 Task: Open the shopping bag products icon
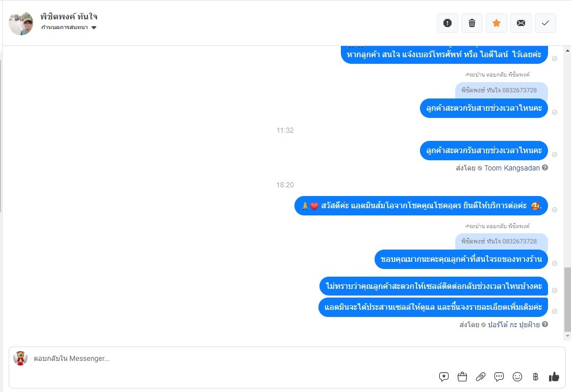462,377
